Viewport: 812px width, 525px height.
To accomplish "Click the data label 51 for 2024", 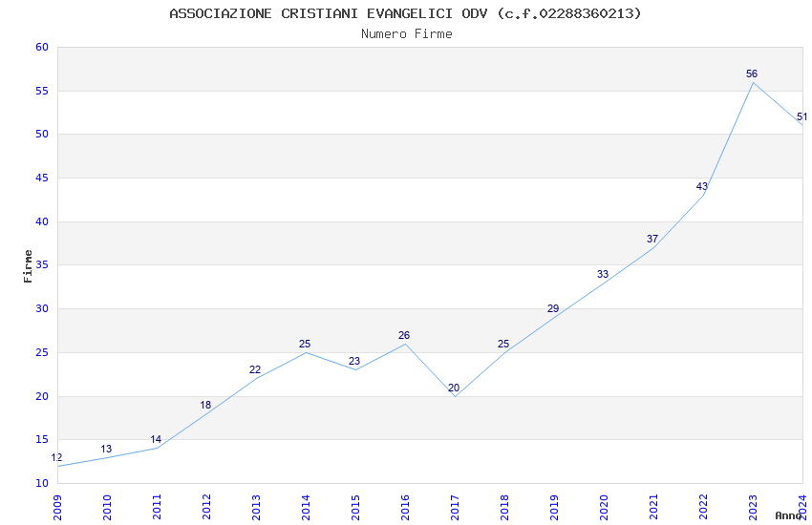I will pyautogui.click(x=801, y=116).
